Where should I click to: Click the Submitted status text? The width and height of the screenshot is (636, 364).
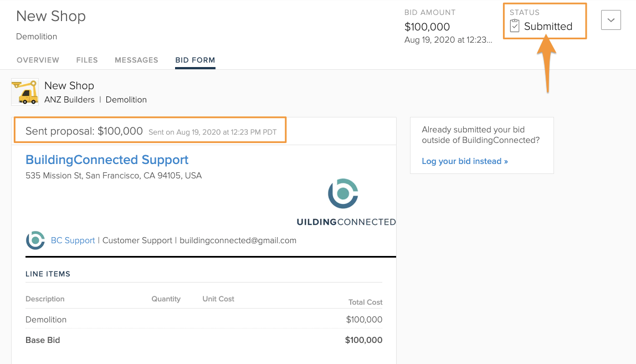pos(548,26)
